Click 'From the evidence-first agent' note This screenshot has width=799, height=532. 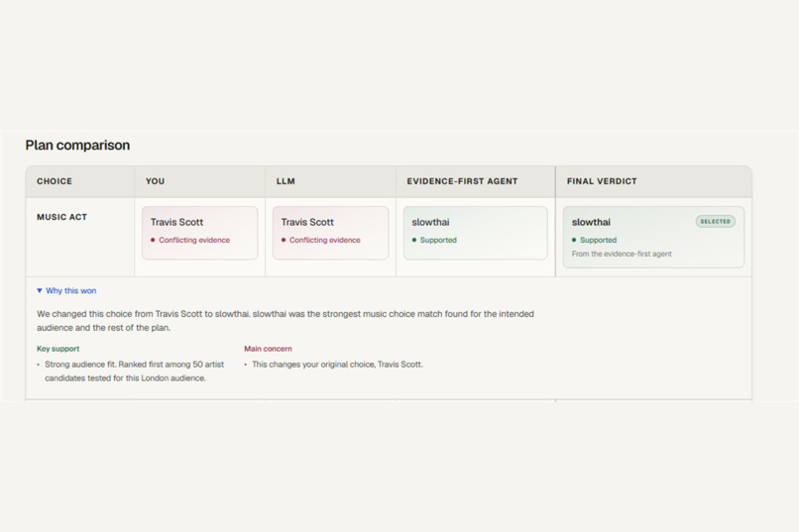tap(622, 254)
